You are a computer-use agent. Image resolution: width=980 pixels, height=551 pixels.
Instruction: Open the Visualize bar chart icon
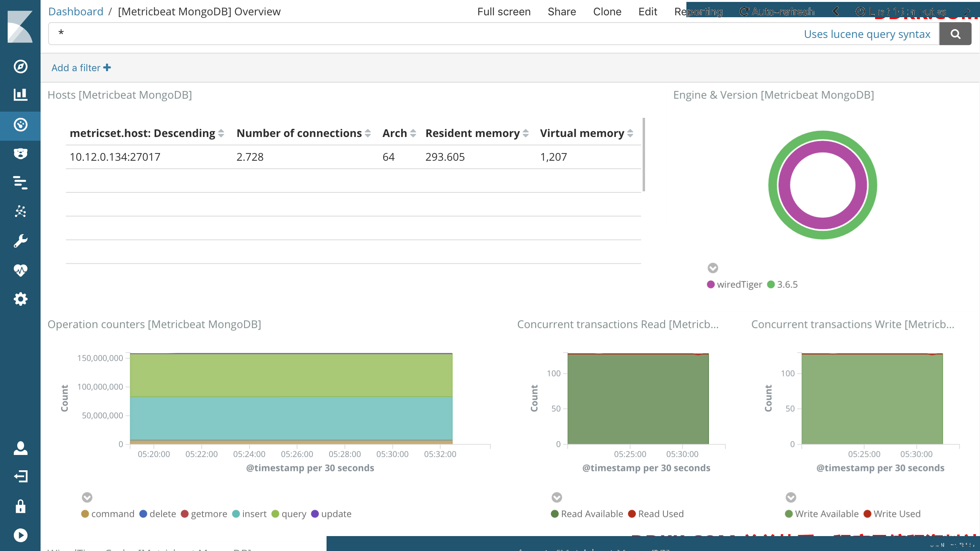click(20, 95)
